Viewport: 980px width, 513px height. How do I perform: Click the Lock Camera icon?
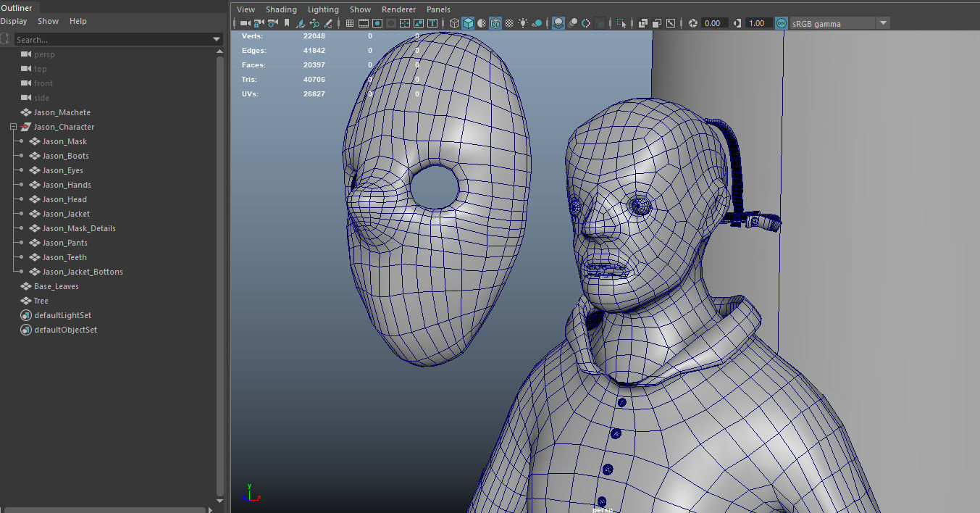pyautogui.click(x=259, y=23)
